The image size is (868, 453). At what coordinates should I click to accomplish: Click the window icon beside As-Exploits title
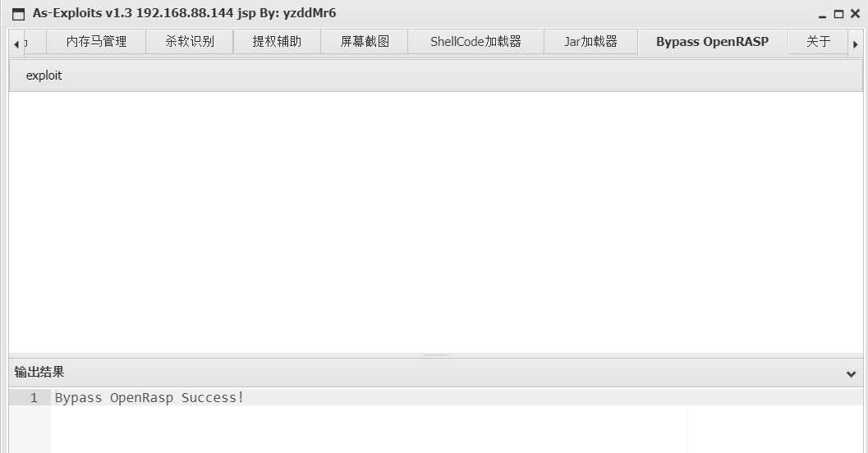tap(18, 14)
